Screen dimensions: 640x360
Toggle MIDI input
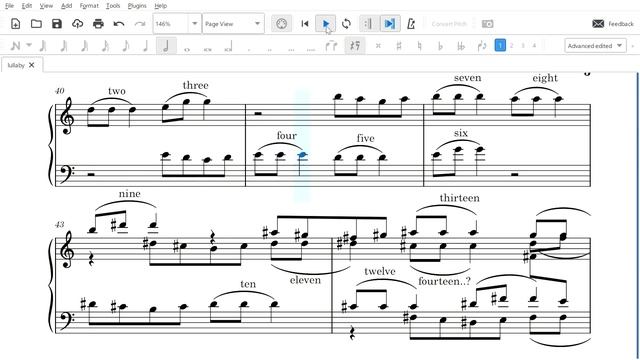[x=281, y=24]
